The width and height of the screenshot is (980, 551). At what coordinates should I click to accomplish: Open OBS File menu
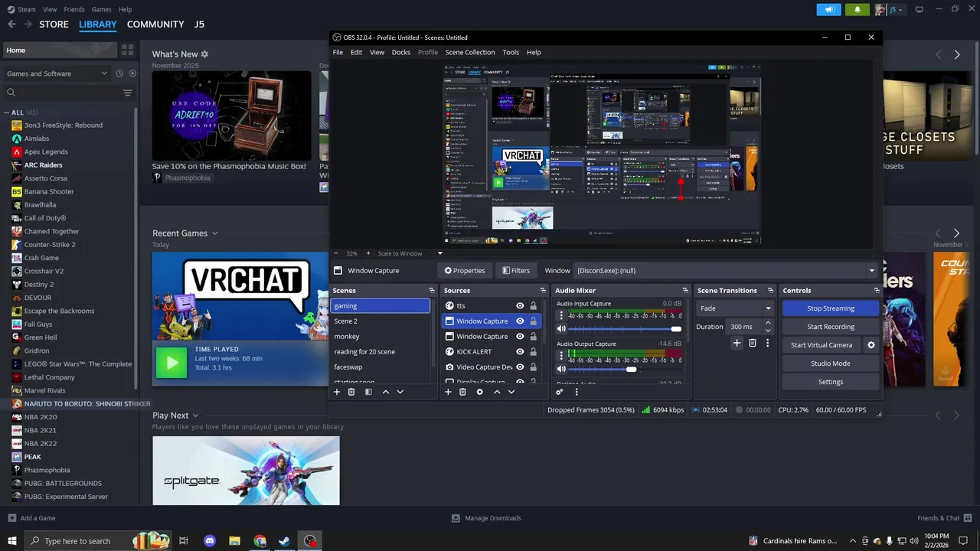click(x=338, y=52)
